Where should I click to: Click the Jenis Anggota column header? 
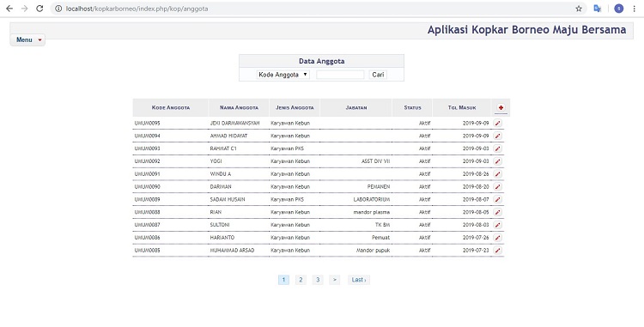295,107
